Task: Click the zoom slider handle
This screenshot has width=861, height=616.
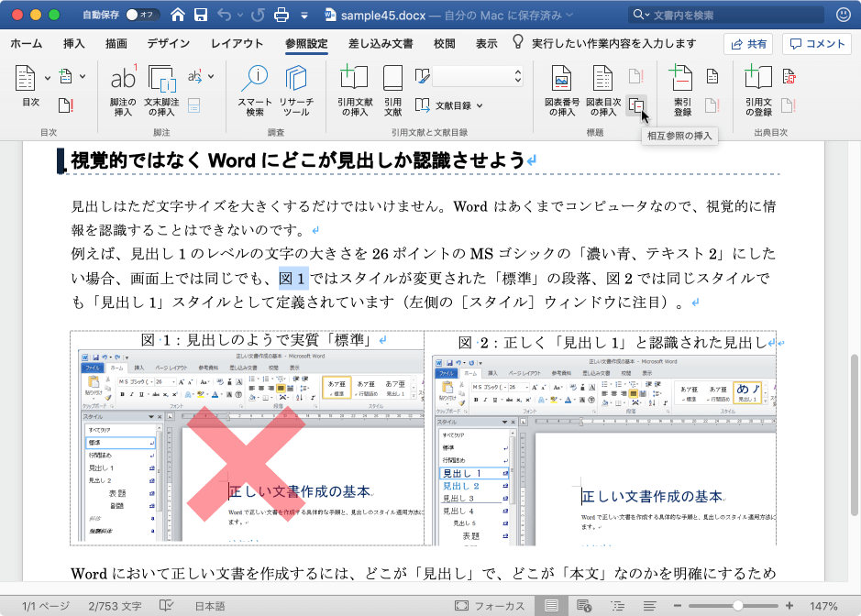Action: point(737,606)
